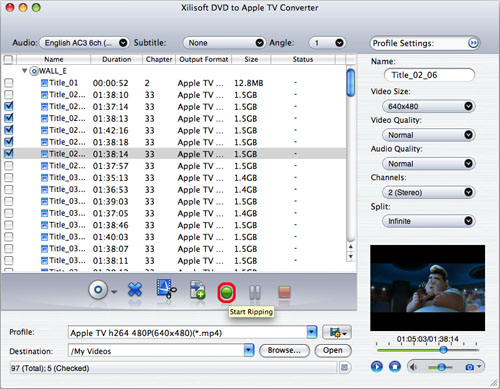Remove selected titles with the blue X icon
Screen dimensions: 500x389
click(x=135, y=289)
